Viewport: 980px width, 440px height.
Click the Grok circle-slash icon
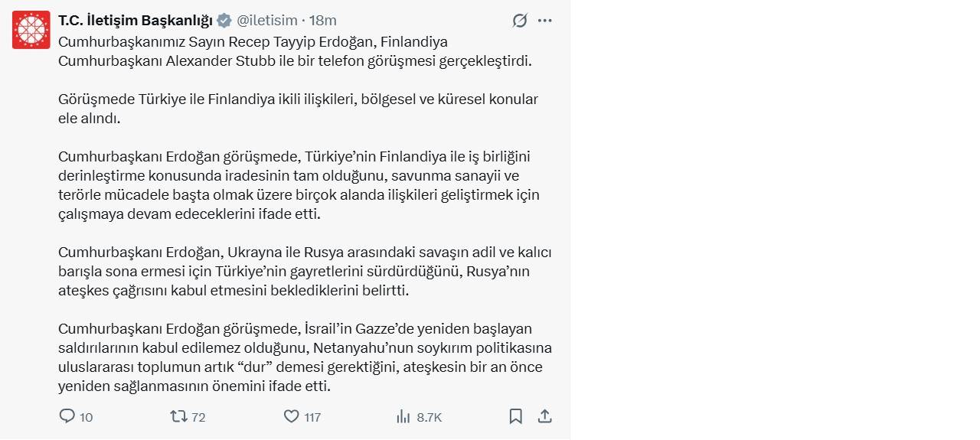click(520, 21)
